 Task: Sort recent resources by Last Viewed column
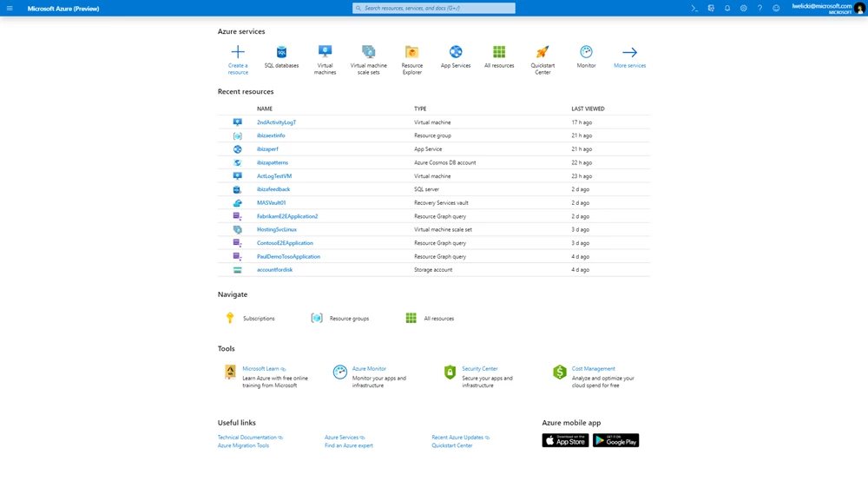click(588, 109)
